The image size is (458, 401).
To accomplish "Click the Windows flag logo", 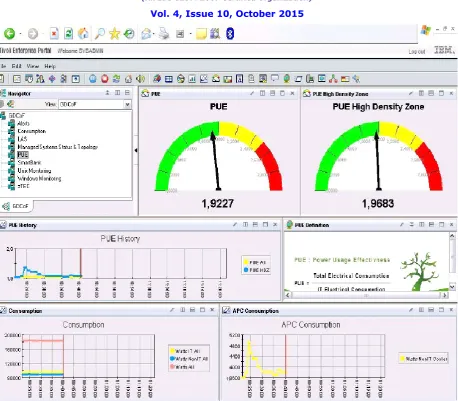I will click(x=426, y=30).
